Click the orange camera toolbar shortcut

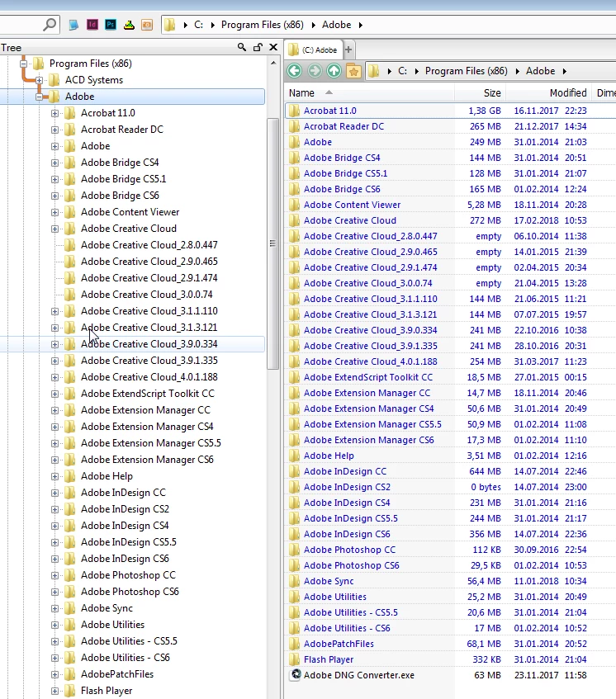[147, 25]
